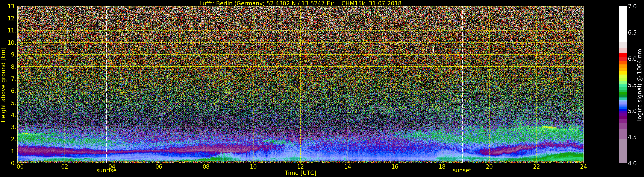Click the height tick label '8.'
Screen dimensions: 644x177
(14, 67)
